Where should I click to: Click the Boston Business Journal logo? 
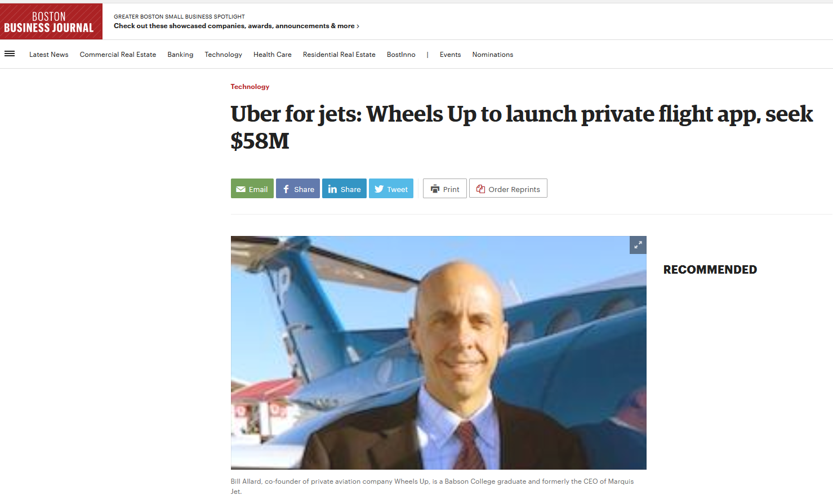click(x=51, y=21)
